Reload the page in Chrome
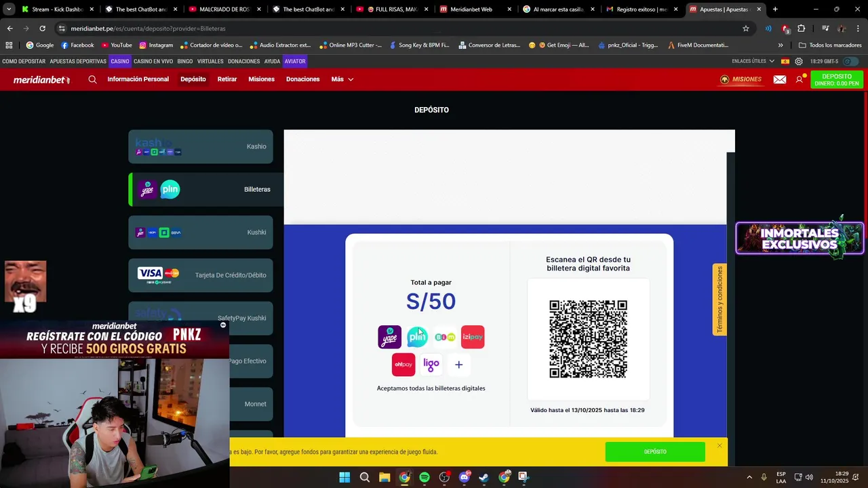 coord(42,28)
